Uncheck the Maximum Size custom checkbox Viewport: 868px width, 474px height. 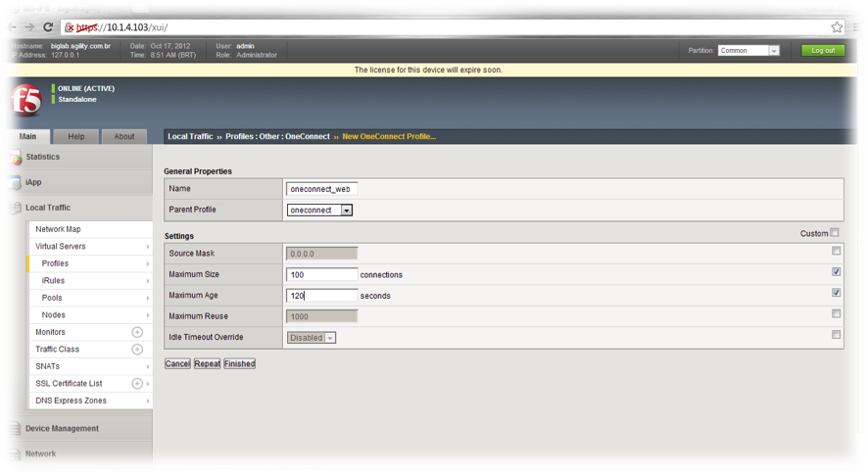point(836,271)
